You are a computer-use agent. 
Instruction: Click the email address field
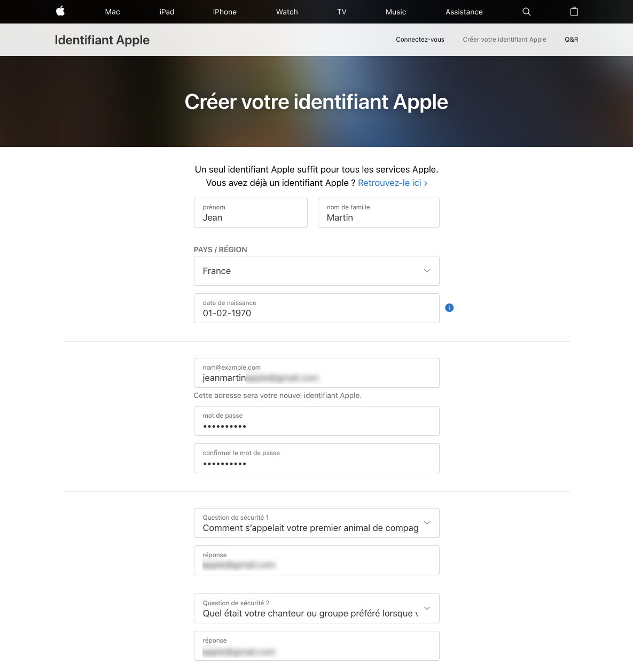tap(316, 373)
